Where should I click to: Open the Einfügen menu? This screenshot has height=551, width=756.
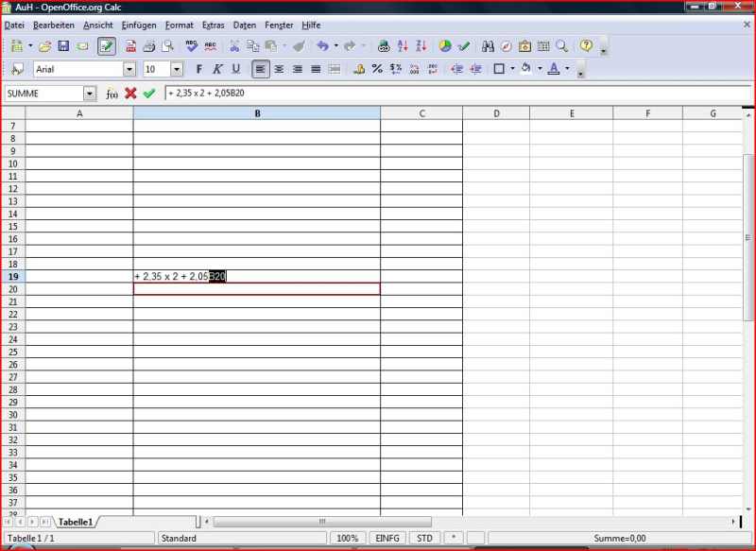coord(139,24)
